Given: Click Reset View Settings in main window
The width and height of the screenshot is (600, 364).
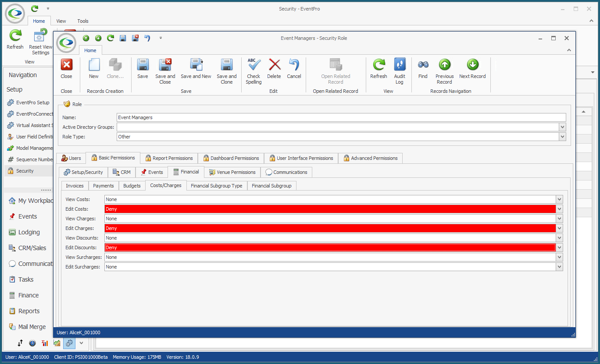Looking at the screenshot, I should (40, 42).
